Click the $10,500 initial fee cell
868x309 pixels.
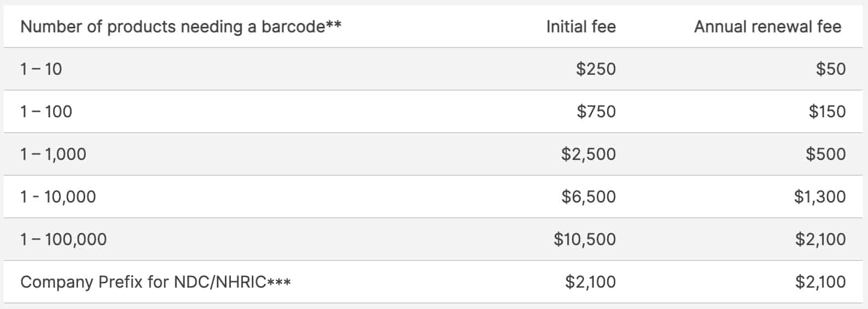(585, 239)
